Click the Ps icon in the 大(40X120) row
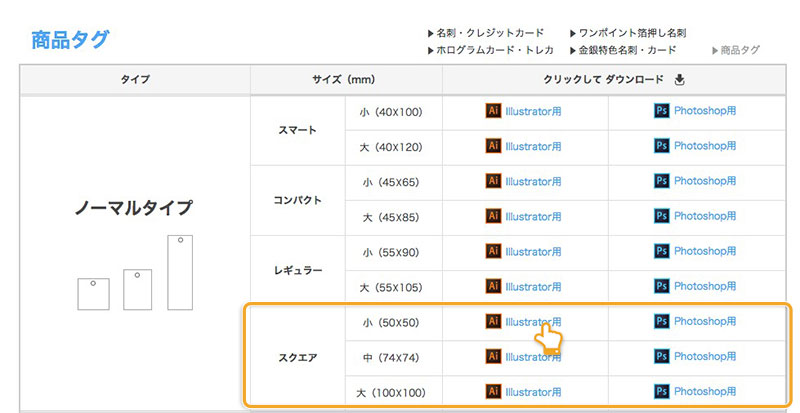 click(661, 146)
